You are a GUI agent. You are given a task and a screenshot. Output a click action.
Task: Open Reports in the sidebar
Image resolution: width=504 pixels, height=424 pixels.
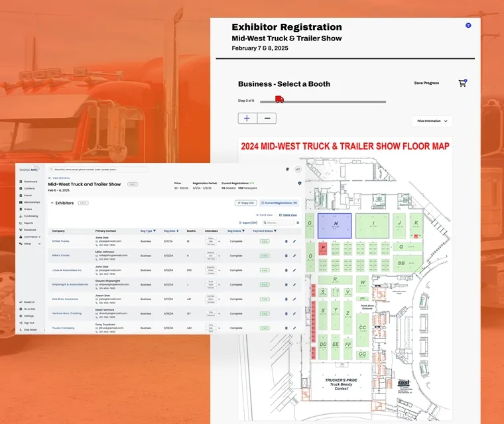[x=27, y=223]
